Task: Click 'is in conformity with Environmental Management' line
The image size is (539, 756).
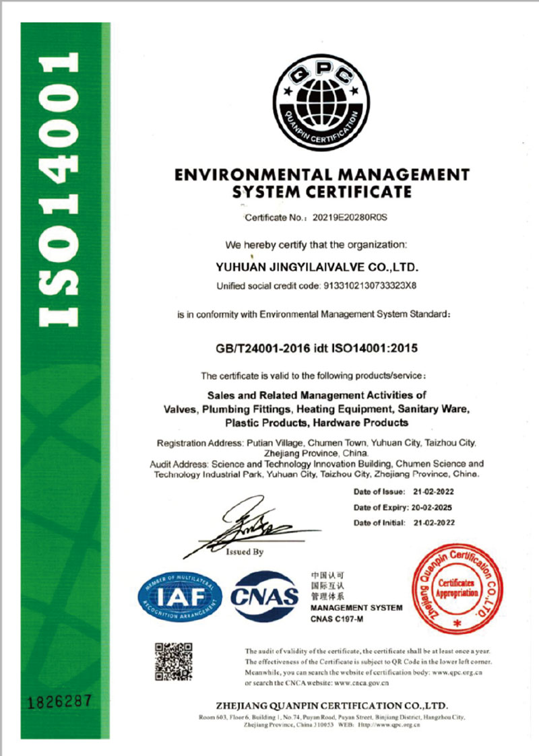Action: click(x=314, y=314)
